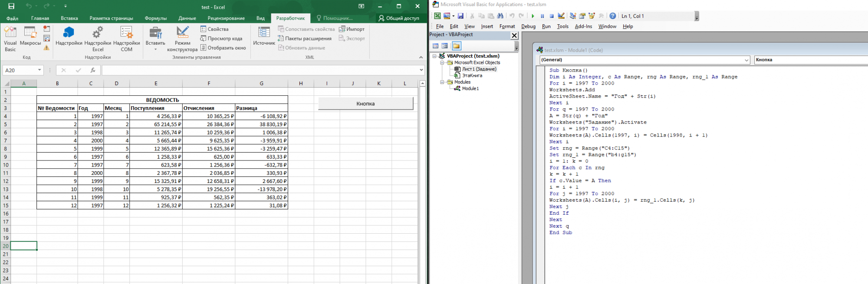Open the Name Box dropdown for A20
868x284 pixels.
[x=39, y=70]
